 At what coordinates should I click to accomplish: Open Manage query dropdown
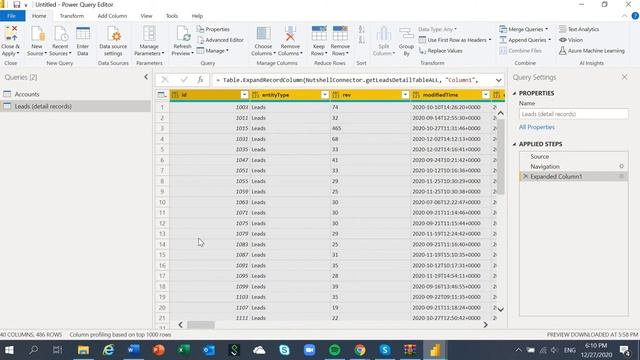[x=213, y=51]
